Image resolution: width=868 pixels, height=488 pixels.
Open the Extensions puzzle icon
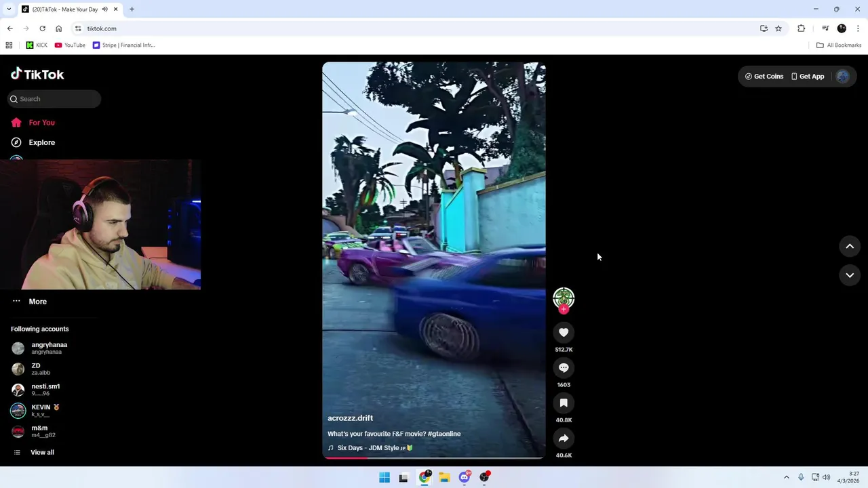pos(801,28)
